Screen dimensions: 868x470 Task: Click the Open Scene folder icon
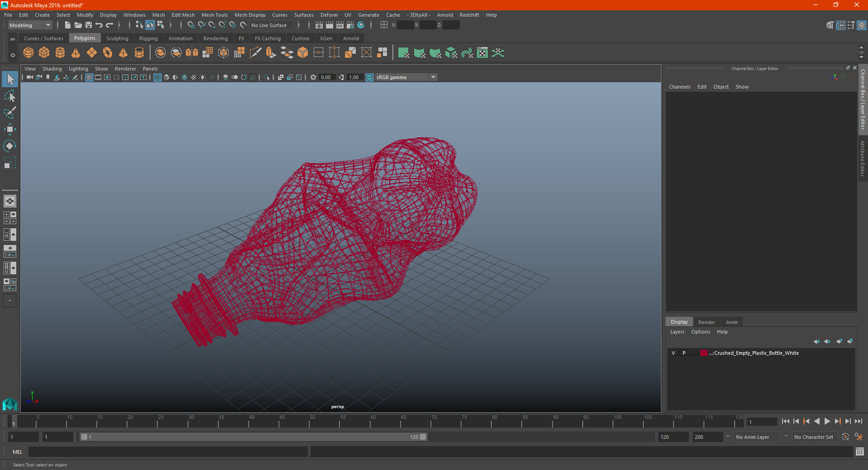[78, 25]
